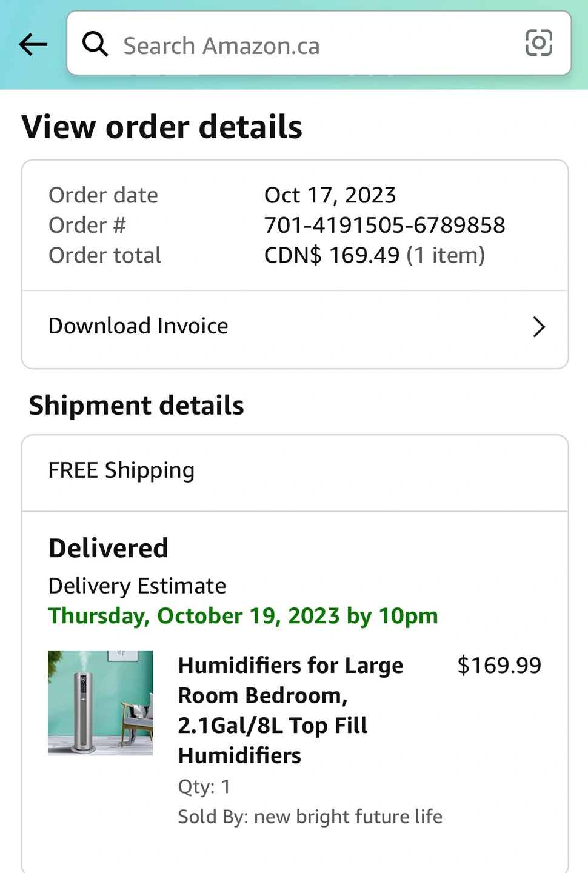Open seller new bright future life
Screen dimensions: 588x873
click(348, 817)
